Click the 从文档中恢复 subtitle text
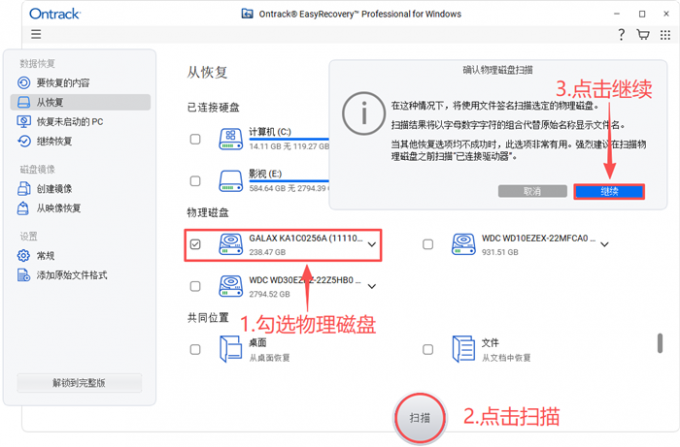Viewport: 680px width, 447px height. point(506,358)
